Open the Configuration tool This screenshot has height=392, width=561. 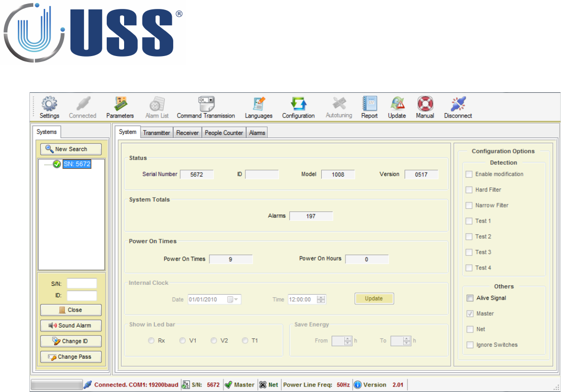[298, 107]
